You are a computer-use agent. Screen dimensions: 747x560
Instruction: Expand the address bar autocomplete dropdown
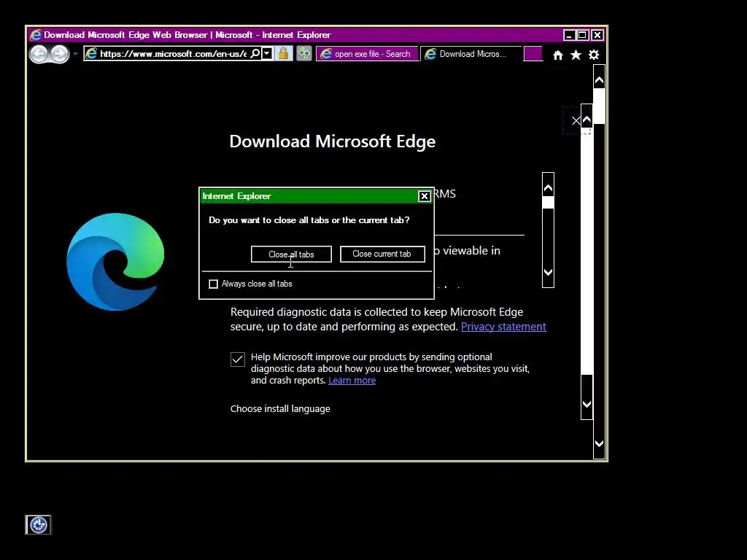267,53
